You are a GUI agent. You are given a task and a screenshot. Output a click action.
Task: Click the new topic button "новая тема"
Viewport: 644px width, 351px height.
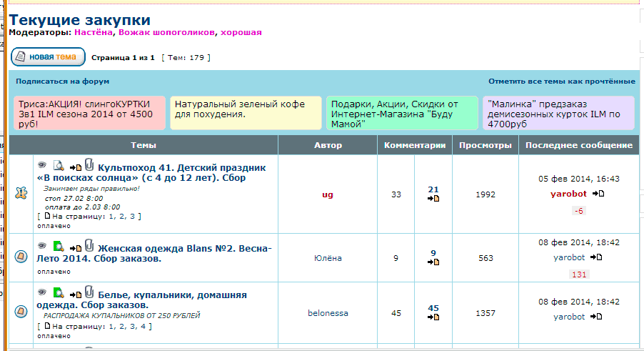(48, 56)
